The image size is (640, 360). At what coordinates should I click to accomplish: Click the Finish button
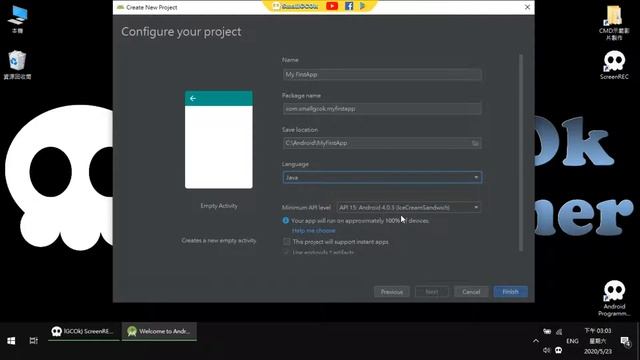(x=510, y=291)
